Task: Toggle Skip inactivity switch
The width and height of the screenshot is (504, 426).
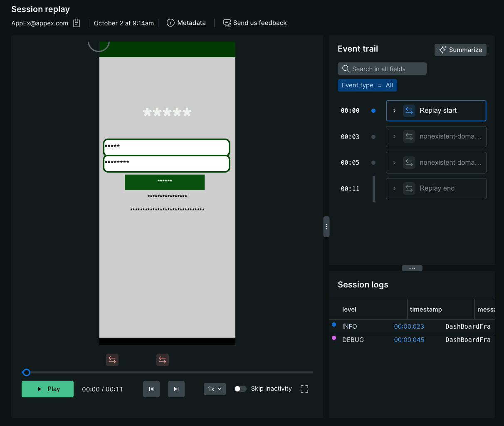Action: point(240,389)
